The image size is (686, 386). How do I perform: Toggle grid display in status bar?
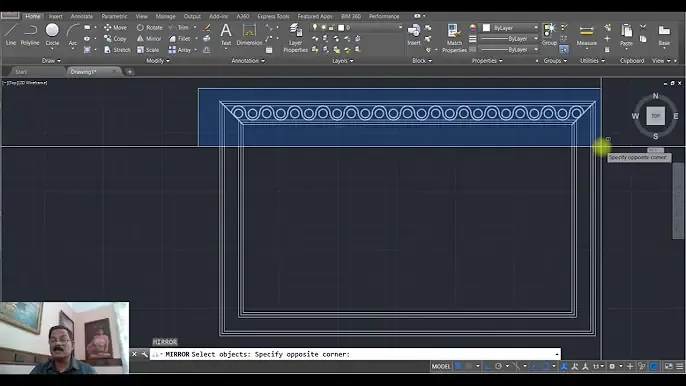coord(458,366)
